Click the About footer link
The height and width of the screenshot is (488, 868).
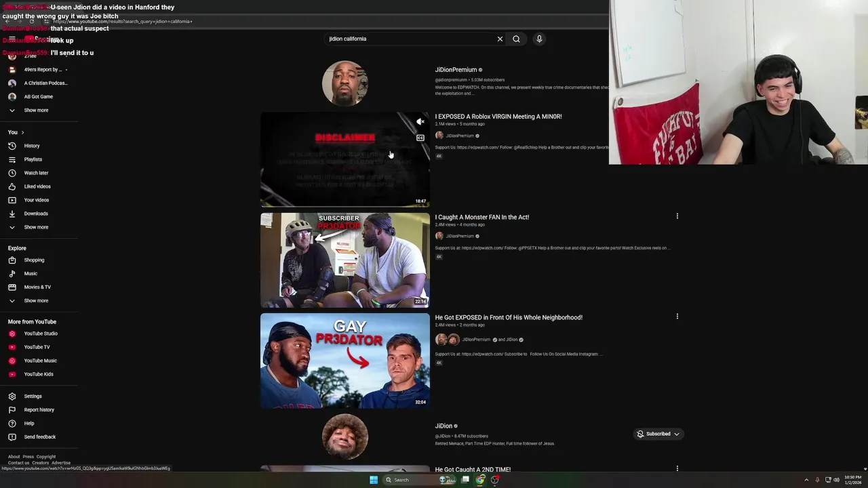(14, 457)
